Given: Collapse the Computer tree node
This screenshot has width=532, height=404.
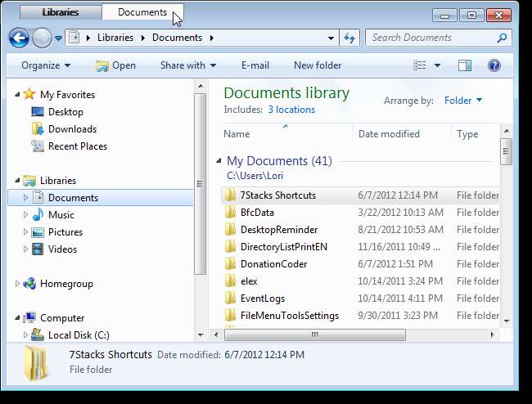Looking at the screenshot, I should click(17, 318).
